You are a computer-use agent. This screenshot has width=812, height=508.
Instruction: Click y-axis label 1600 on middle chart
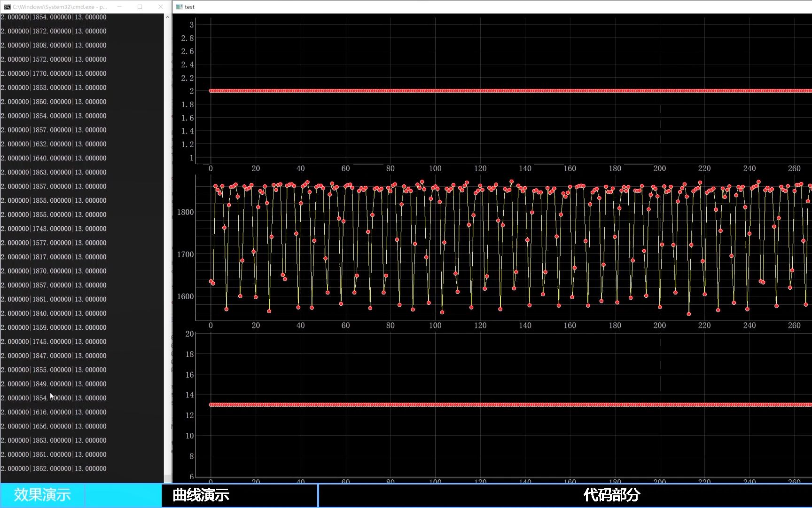pyautogui.click(x=185, y=296)
